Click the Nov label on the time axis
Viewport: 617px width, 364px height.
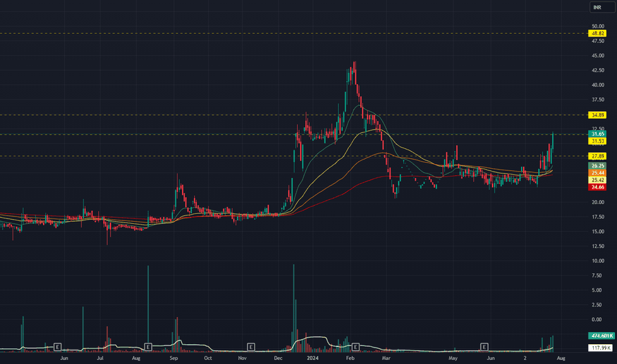(242, 359)
